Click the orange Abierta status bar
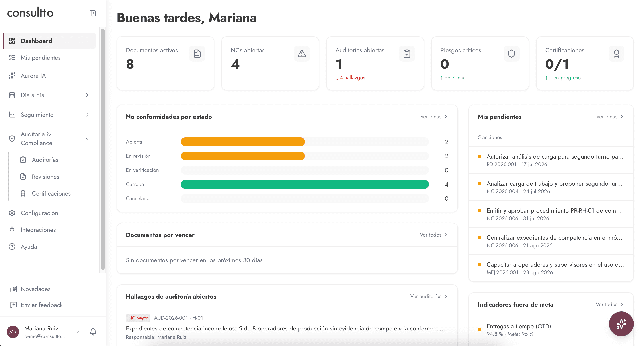This screenshot has width=644, height=346. click(x=243, y=142)
